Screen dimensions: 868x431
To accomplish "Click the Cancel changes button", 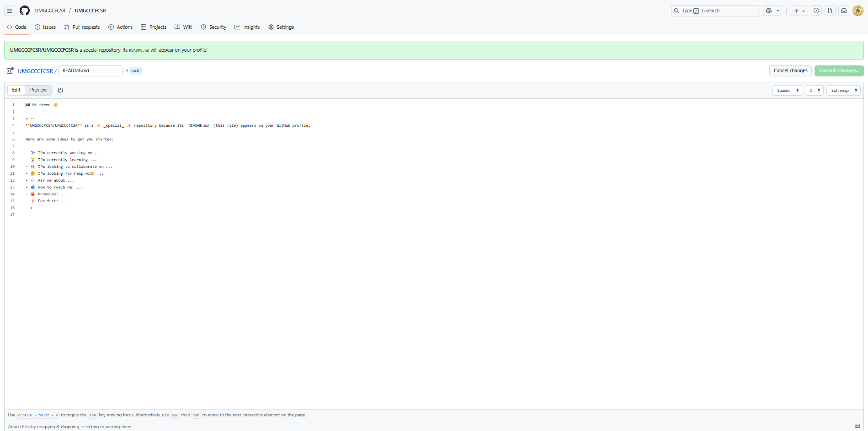I will click(790, 71).
